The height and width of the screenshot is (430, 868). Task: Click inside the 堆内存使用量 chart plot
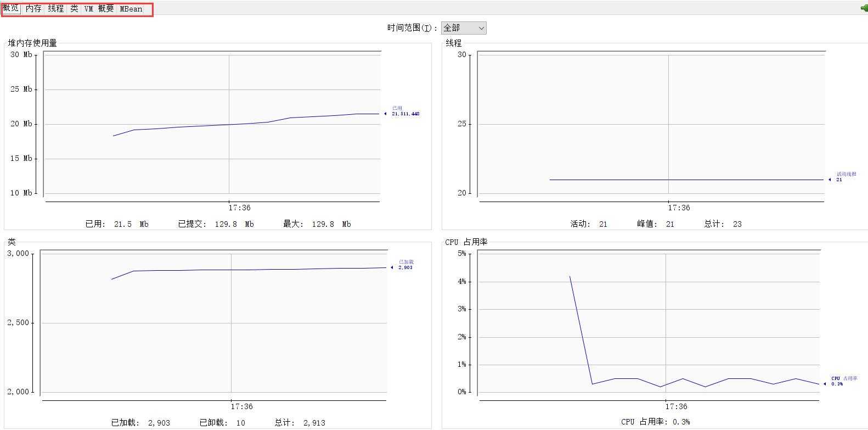[x=212, y=124]
